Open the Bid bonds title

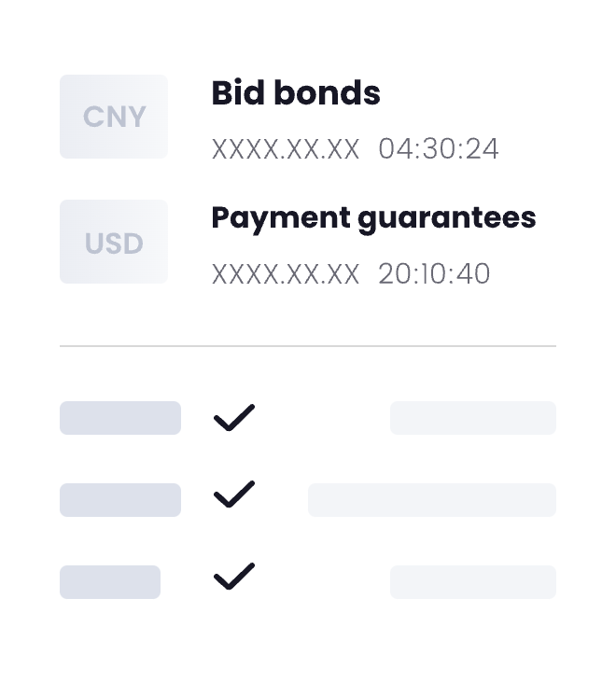pos(296,93)
